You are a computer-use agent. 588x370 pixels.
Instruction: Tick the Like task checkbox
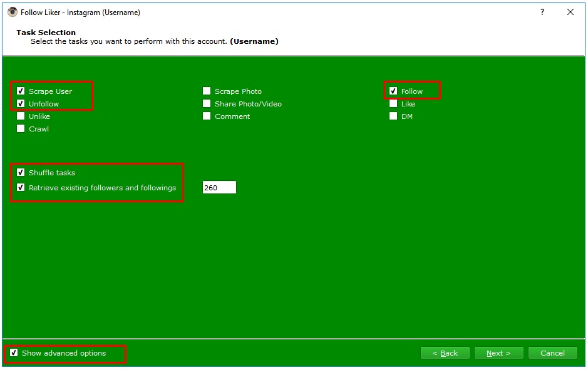click(393, 103)
